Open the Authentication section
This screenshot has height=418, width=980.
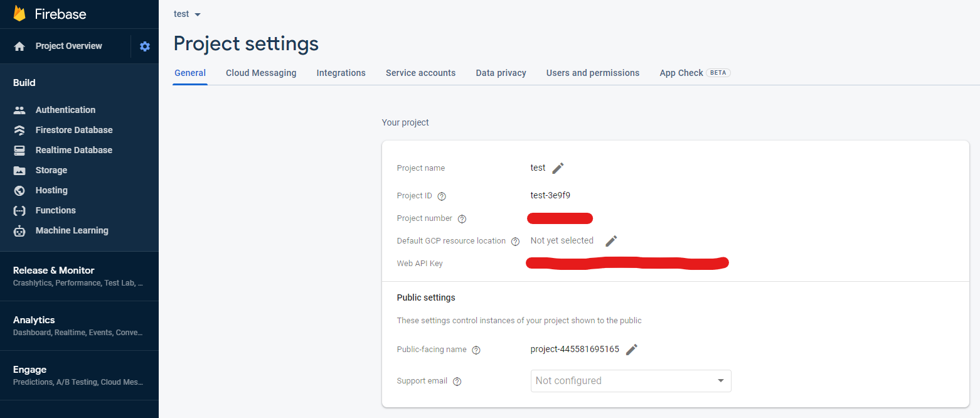pos(65,109)
